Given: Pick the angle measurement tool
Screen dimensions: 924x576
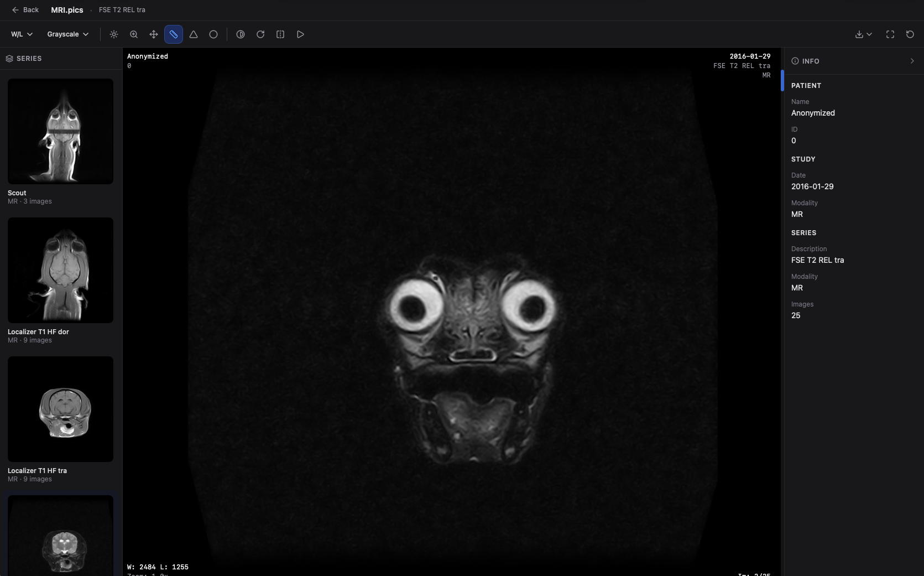Looking at the screenshot, I should pos(193,34).
